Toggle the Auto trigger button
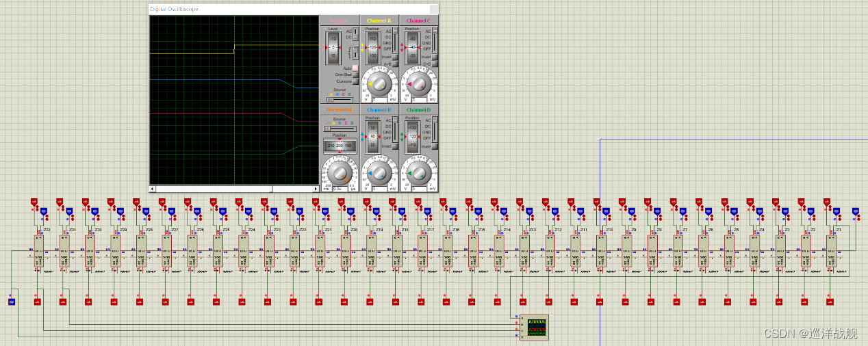The image size is (868, 346). click(355, 68)
